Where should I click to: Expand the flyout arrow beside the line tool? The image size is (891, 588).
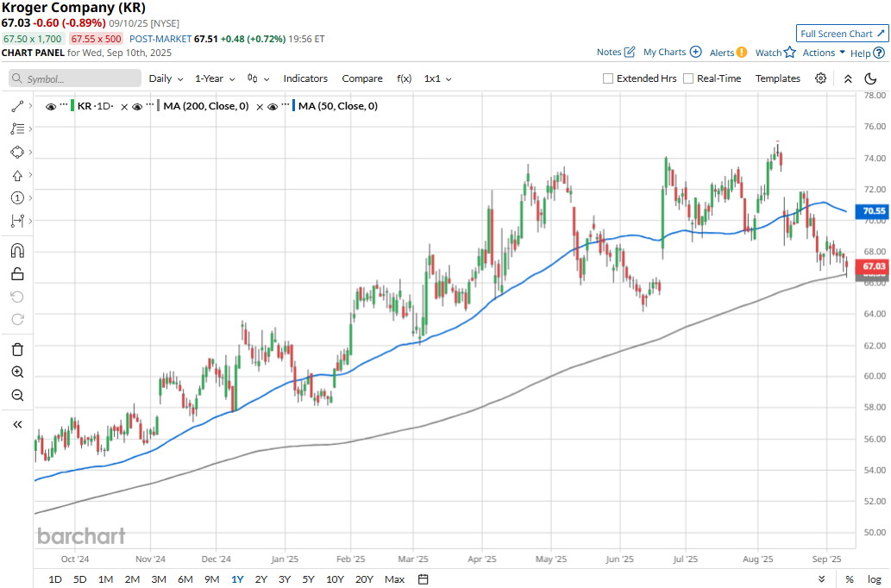point(30,106)
